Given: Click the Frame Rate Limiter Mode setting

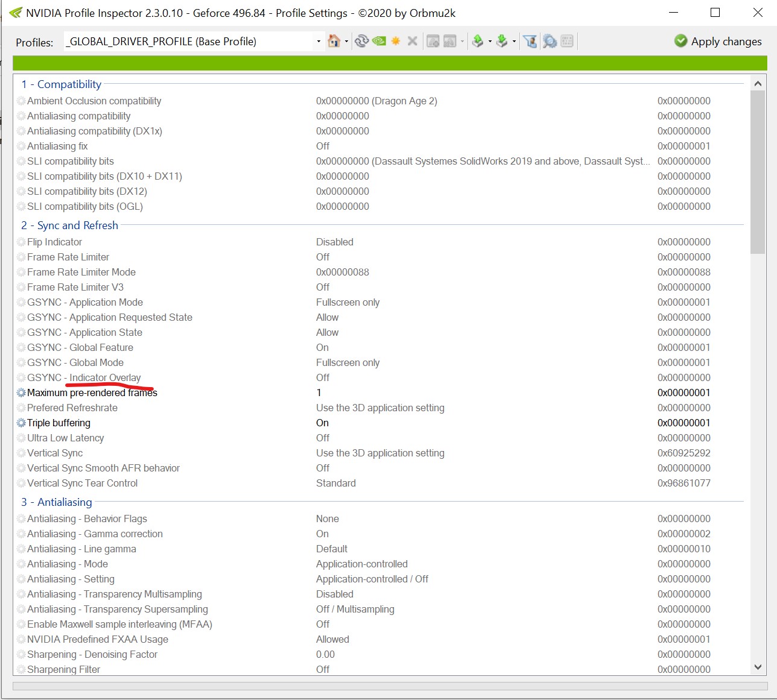Looking at the screenshot, I should coord(81,272).
